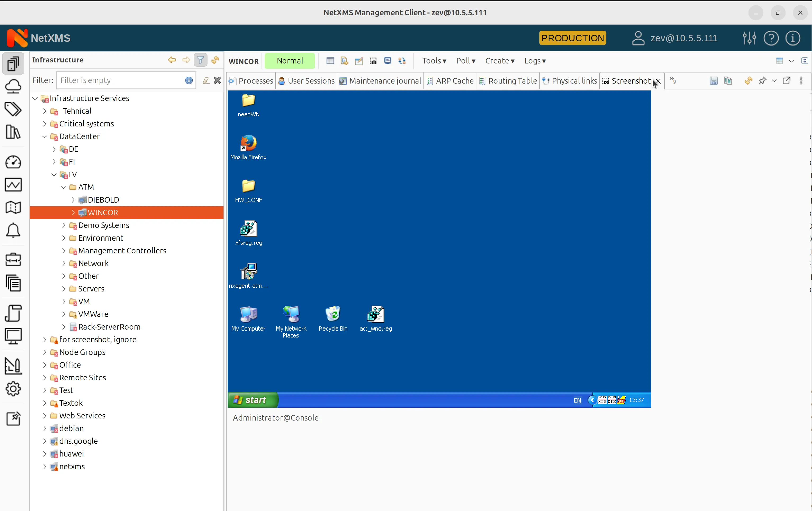This screenshot has width=812, height=511.
Task: Toggle the object tree filter funnel
Action: pos(200,60)
